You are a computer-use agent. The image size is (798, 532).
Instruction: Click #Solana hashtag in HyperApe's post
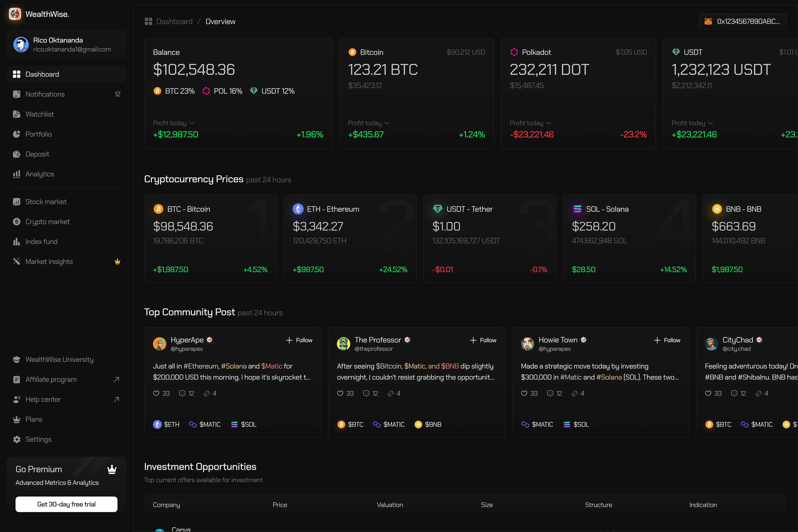tap(234, 366)
